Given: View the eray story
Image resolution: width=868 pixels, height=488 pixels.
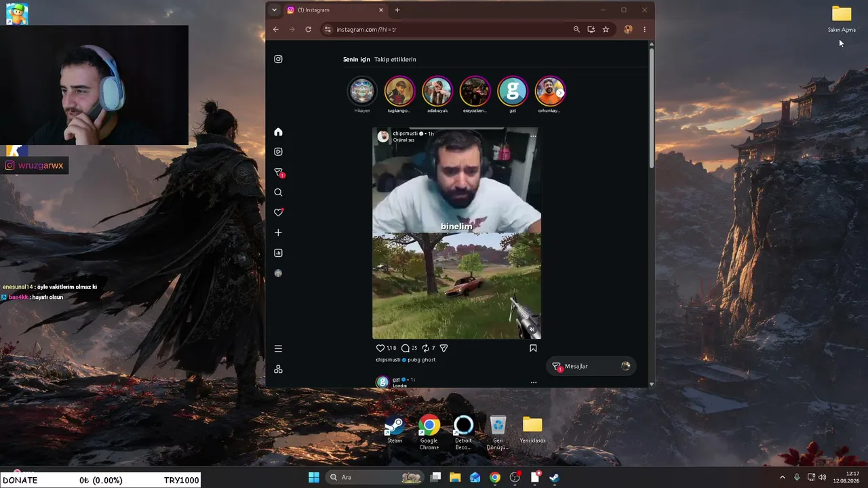Looking at the screenshot, I should 475,91.
